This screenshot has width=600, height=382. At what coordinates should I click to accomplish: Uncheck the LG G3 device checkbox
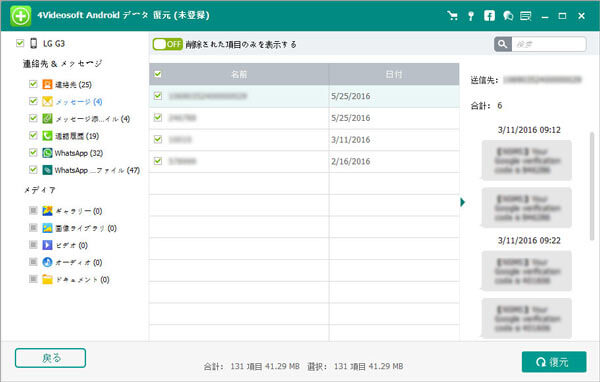[20, 43]
